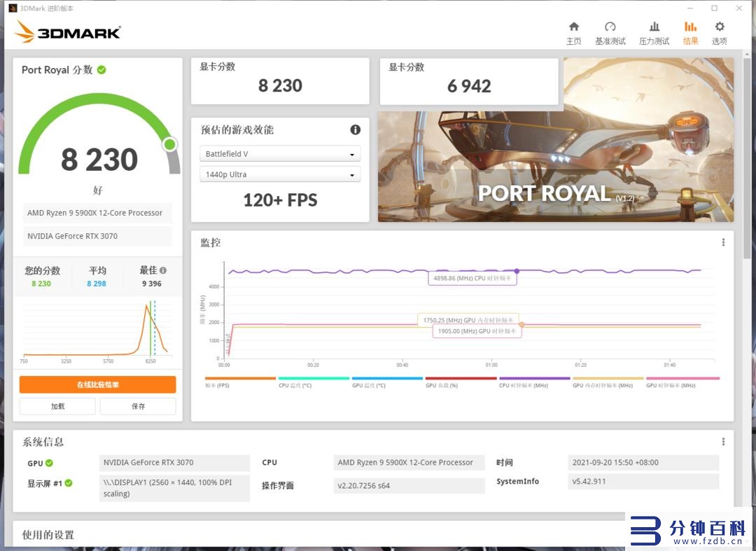Image resolution: width=756 pixels, height=551 pixels.
Task: Click the purple CPU clock marker on chart
Action: click(x=517, y=272)
